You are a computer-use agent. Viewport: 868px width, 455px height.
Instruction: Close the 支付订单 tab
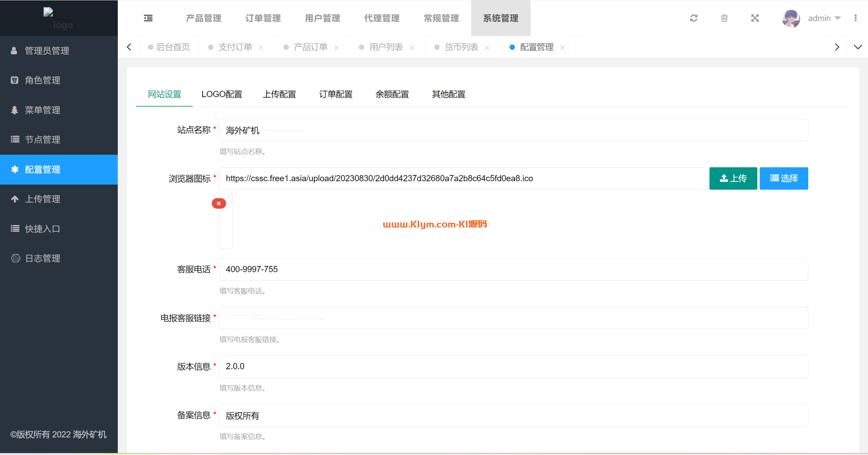261,48
